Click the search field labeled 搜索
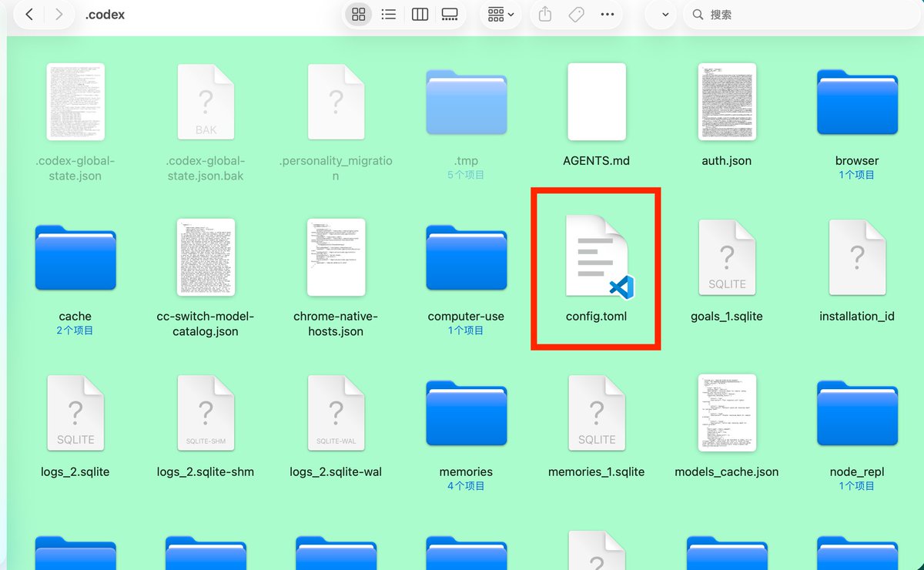 [801, 14]
